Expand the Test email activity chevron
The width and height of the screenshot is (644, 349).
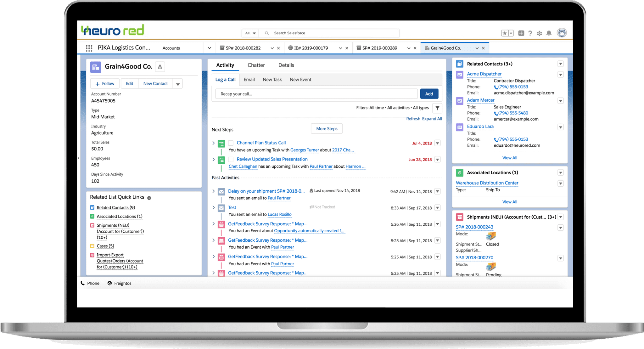tap(214, 207)
